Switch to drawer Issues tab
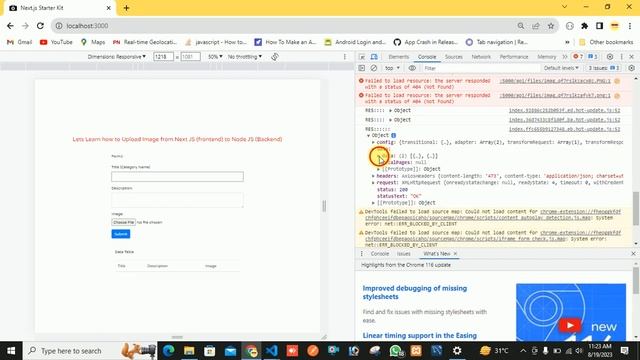The image size is (640, 360). [x=404, y=254]
